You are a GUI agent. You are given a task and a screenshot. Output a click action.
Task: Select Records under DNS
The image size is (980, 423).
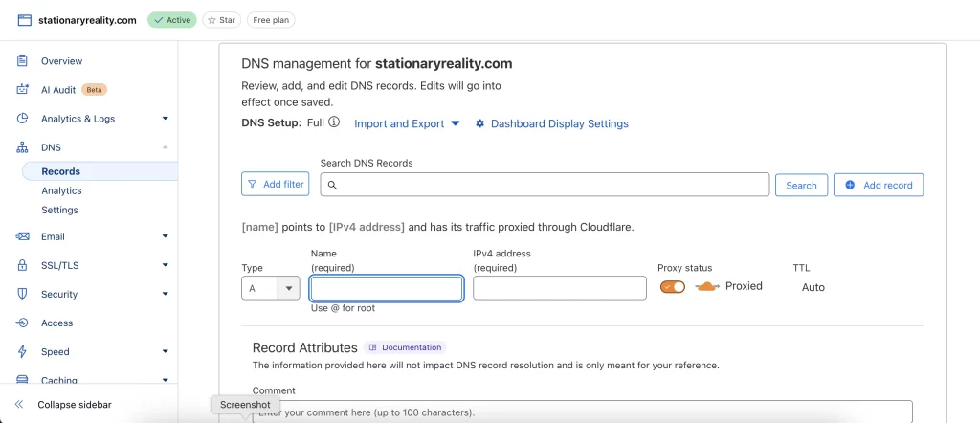click(x=60, y=171)
